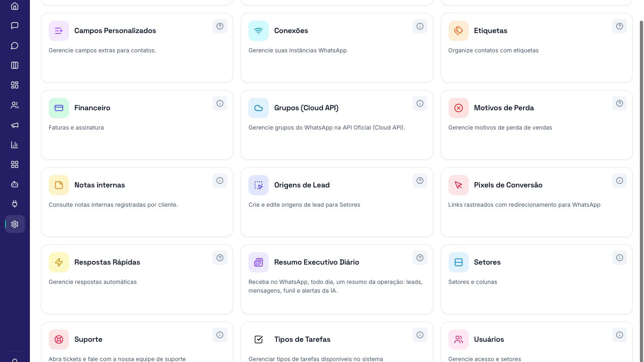The width and height of the screenshot is (644, 362).
Task: Click the info icon on Tipos de Tarefas card
Action: pyautogui.click(x=420, y=335)
